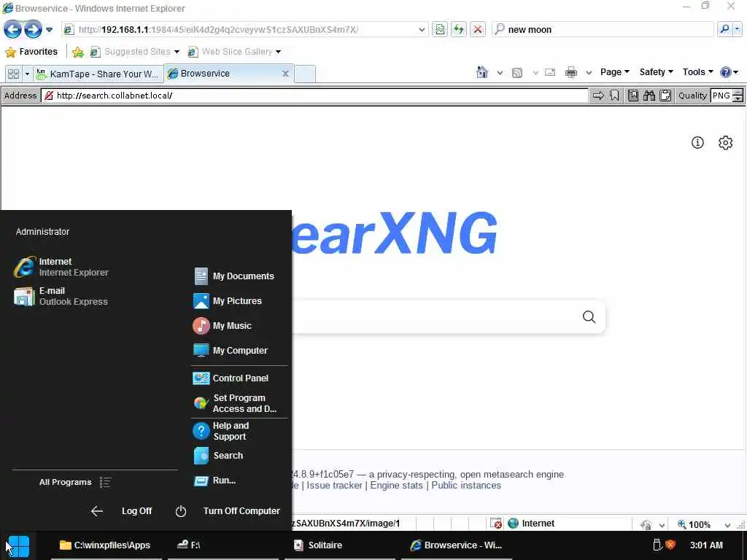Open search provider dropdown arrow
This screenshot has height=560, width=747.
click(x=737, y=29)
